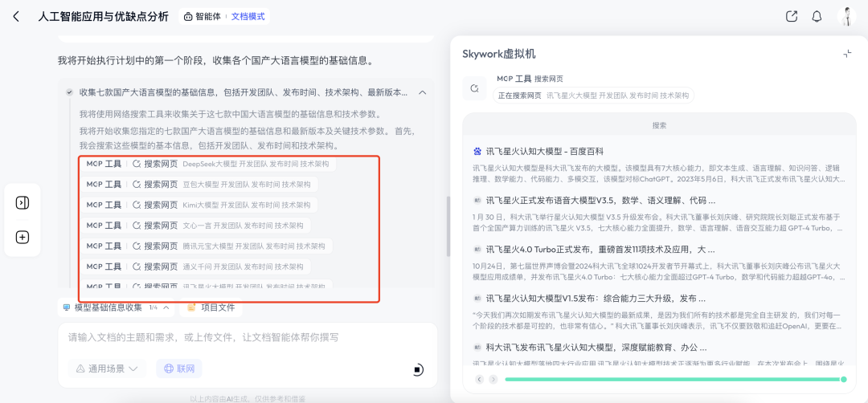Viewport: 868px width, 403px height.
Task: Open 讯飞星火认知大模型V1.5发布 result
Action: click(x=596, y=299)
